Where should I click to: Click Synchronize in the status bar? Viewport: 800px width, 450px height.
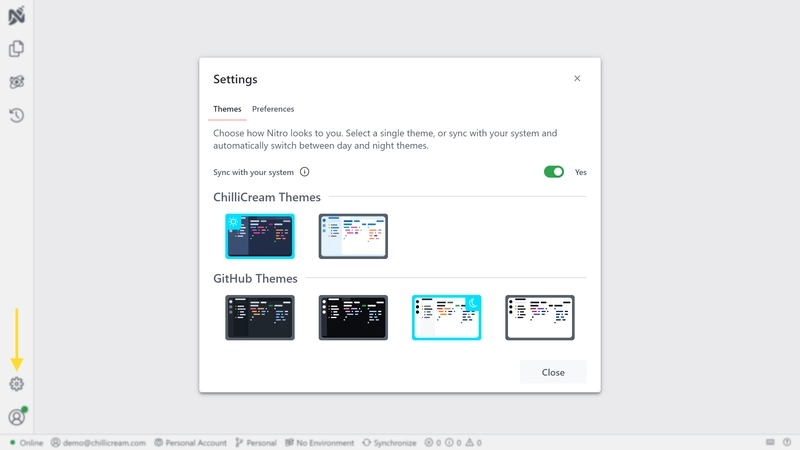[x=389, y=442]
